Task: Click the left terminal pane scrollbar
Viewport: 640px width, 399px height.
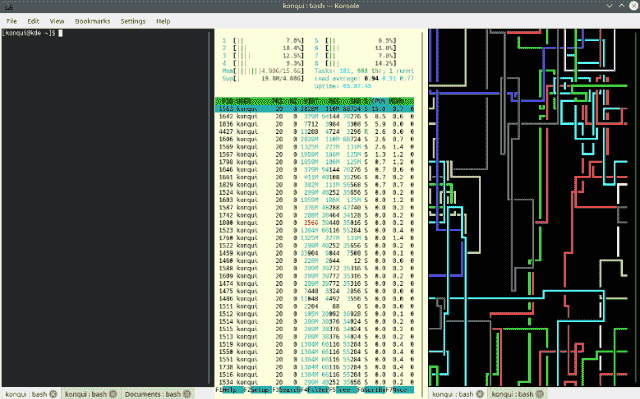Action: [209, 207]
